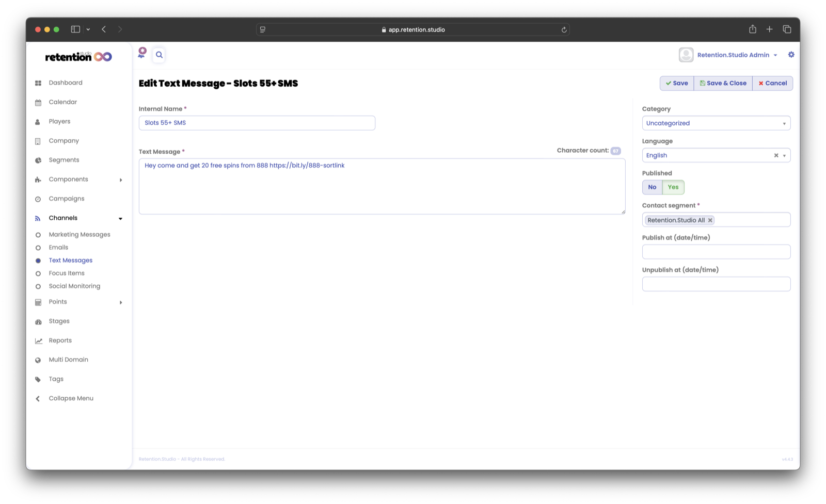Screen dimensions: 826x504
Task: Click the browser address bar
Action: pyautogui.click(x=413, y=30)
